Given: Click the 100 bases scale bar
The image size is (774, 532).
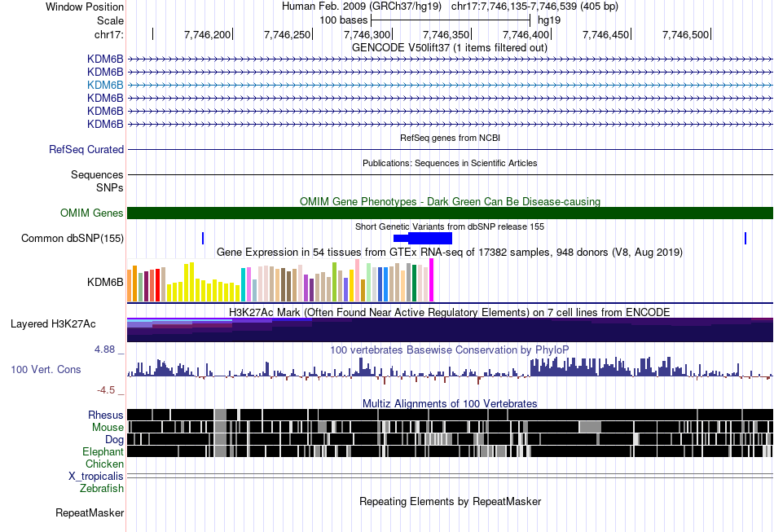Looking at the screenshot, I should [x=451, y=20].
